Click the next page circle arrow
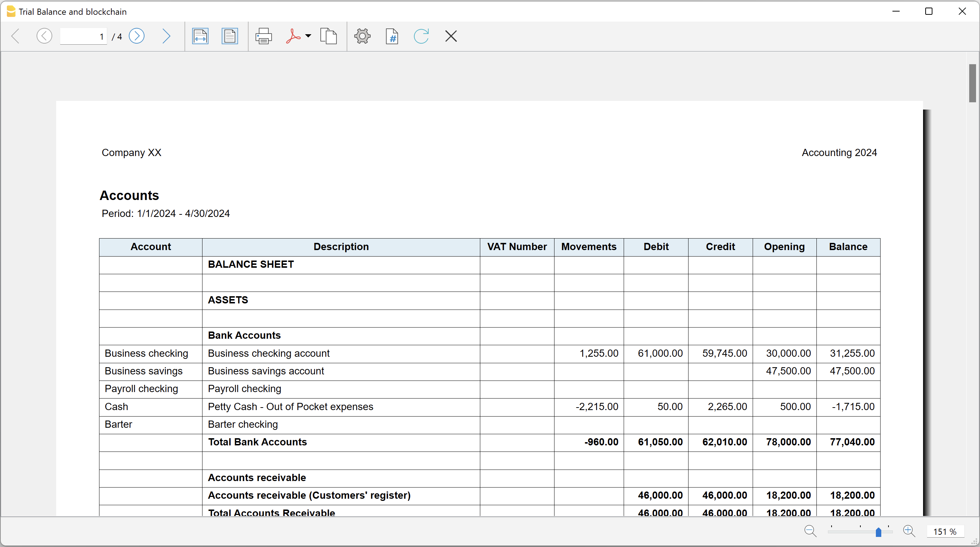The width and height of the screenshot is (980, 547). click(x=137, y=36)
